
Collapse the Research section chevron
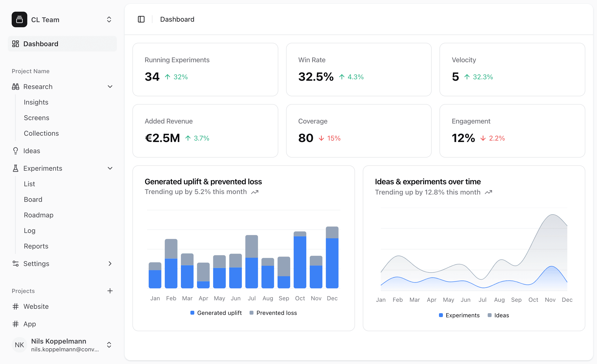coord(110,87)
